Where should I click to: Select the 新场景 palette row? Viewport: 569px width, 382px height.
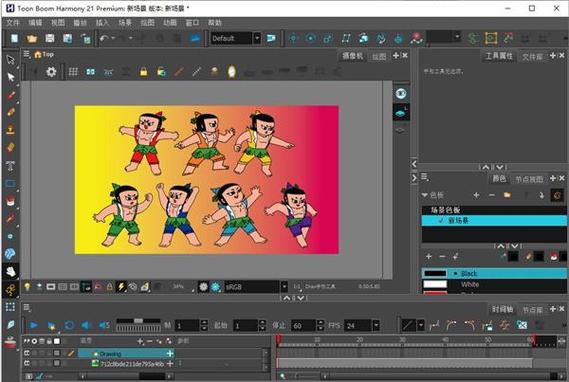point(494,220)
